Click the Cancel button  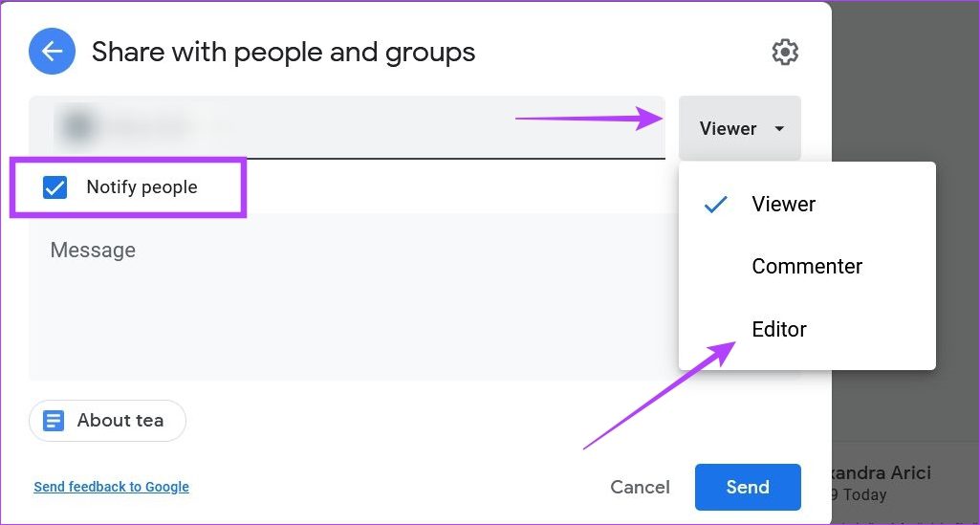tap(640, 487)
